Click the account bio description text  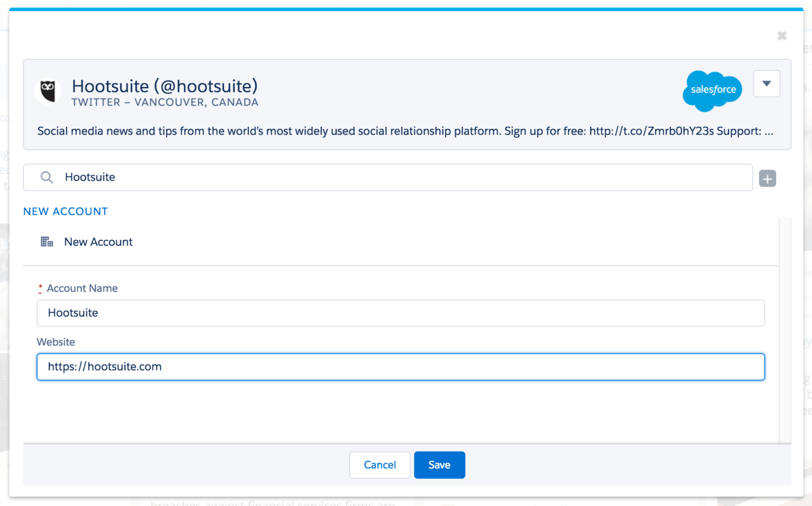[317, 131]
